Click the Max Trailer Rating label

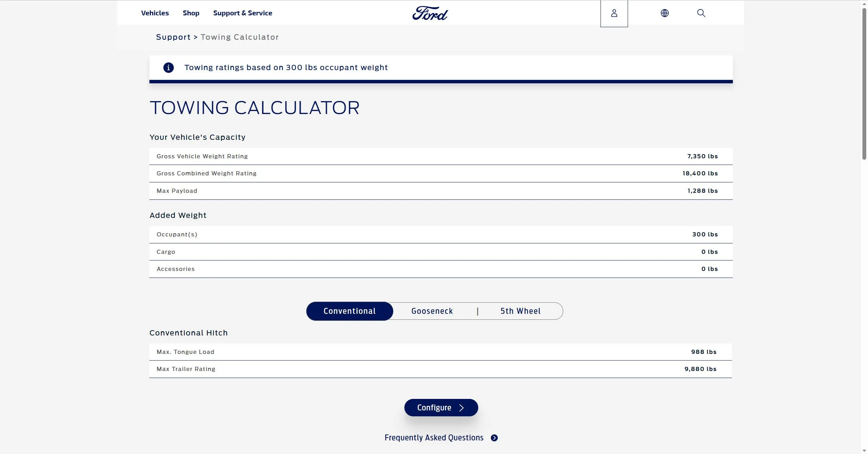186,369
